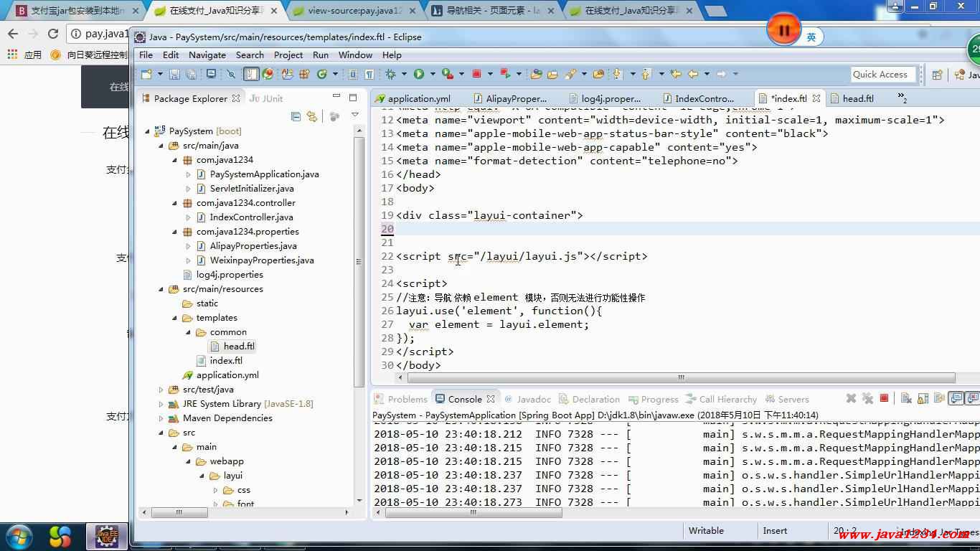The height and width of the screenshot is (551, 980).
Task: Toggle Show Whitespace Characters pilcrow button
Action: 369,74
